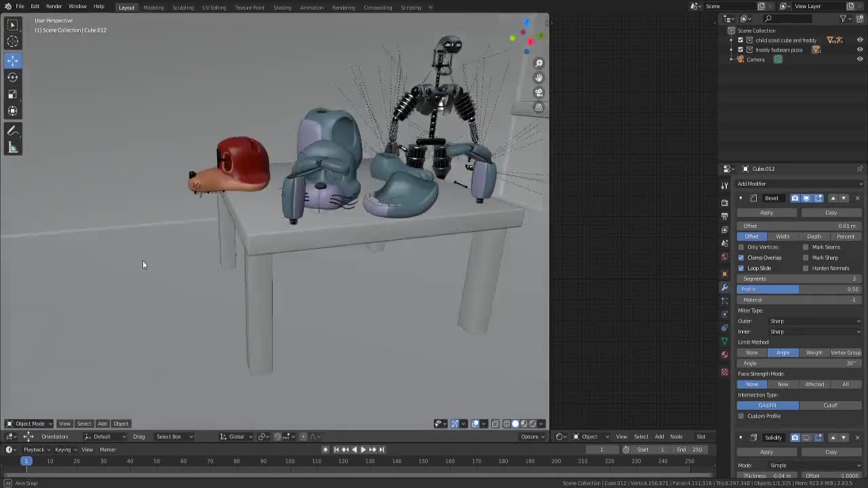
Task: Open the Object Mode dropdown
Action: click(28, 424)
